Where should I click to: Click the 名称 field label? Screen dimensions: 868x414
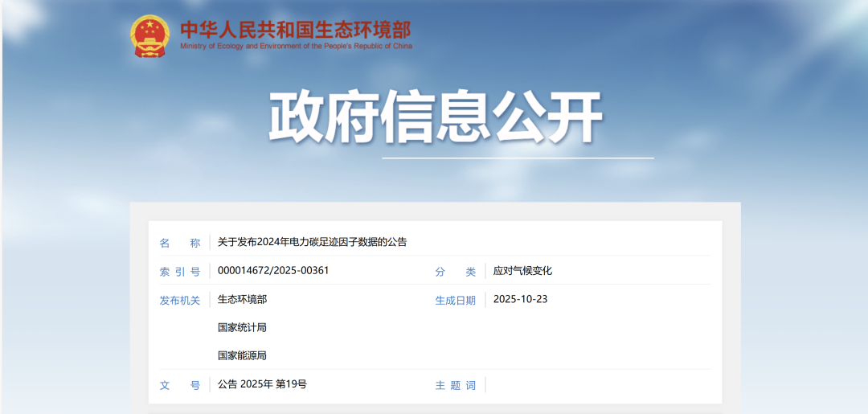[x=180, y=243]
